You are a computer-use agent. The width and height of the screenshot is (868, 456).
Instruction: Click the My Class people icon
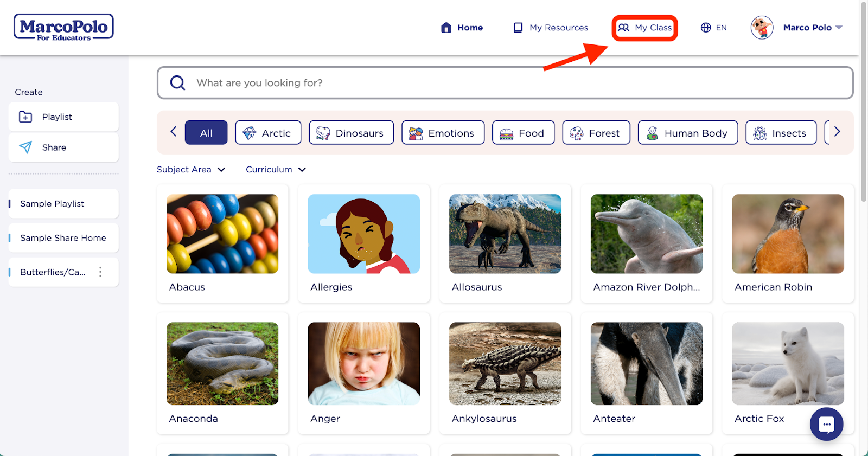point(624,28)
